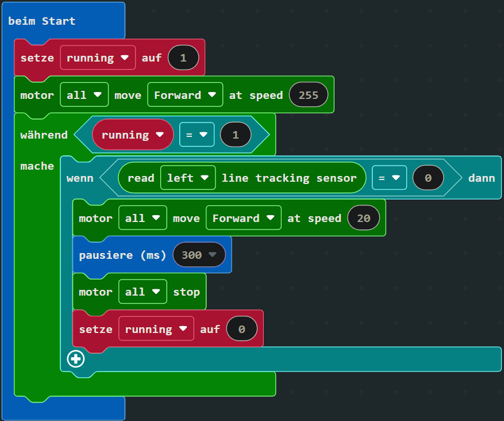Open the comparison operator dropdown in während block
This screenshot has width=504, height=421.
click(197, 134)
